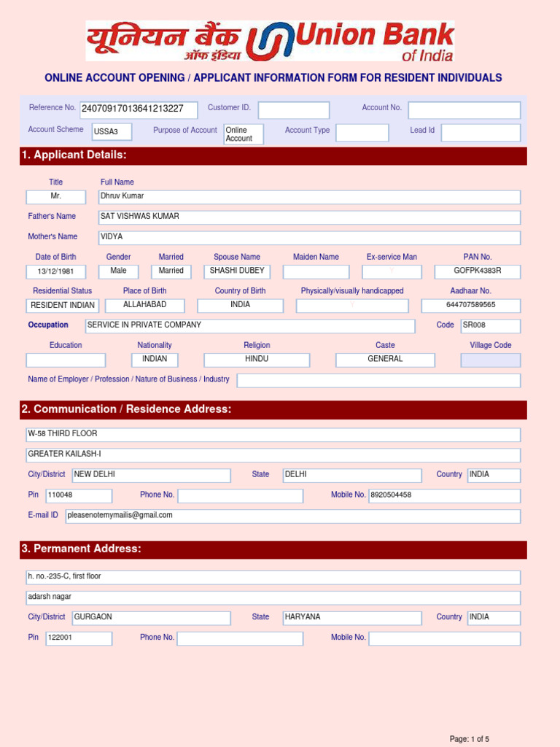The width and height of the screenshot is (560, 747).
Task: Click the E-mail ID field
Action: coord(293,516)
